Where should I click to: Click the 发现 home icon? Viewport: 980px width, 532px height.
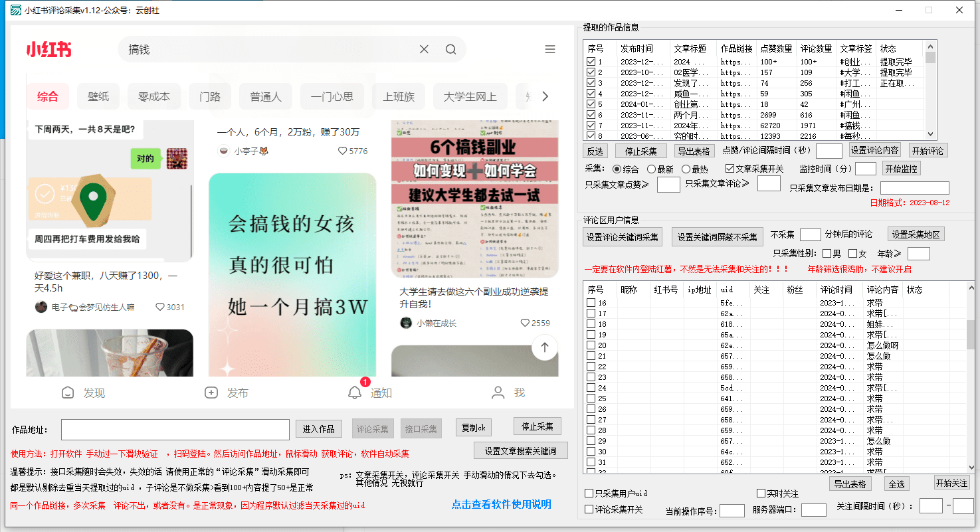click(68, 392)
